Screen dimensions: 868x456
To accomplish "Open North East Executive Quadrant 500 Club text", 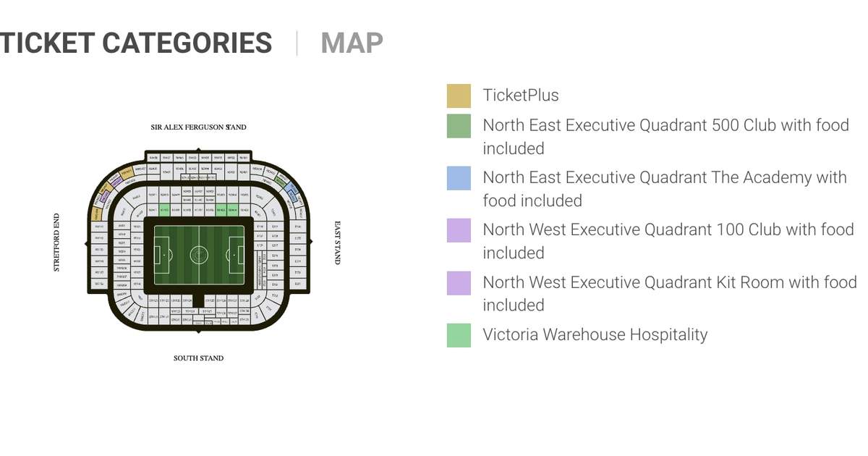I will (666, 136).
